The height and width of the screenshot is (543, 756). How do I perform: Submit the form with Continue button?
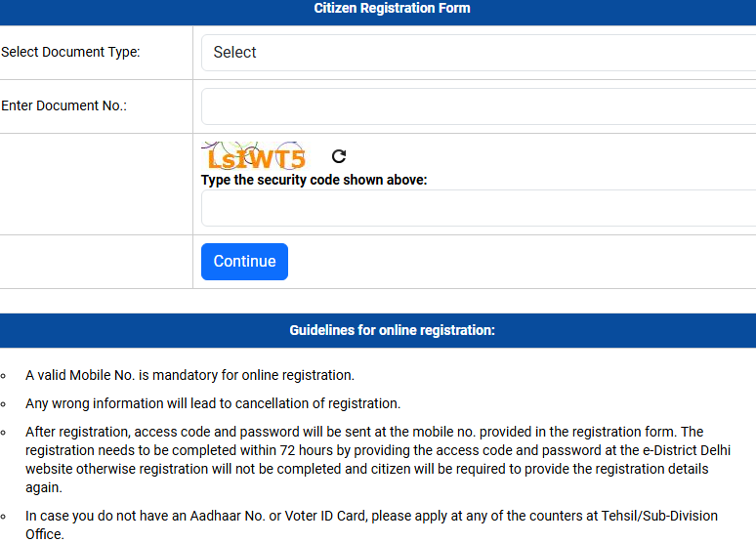coord(244,262)
